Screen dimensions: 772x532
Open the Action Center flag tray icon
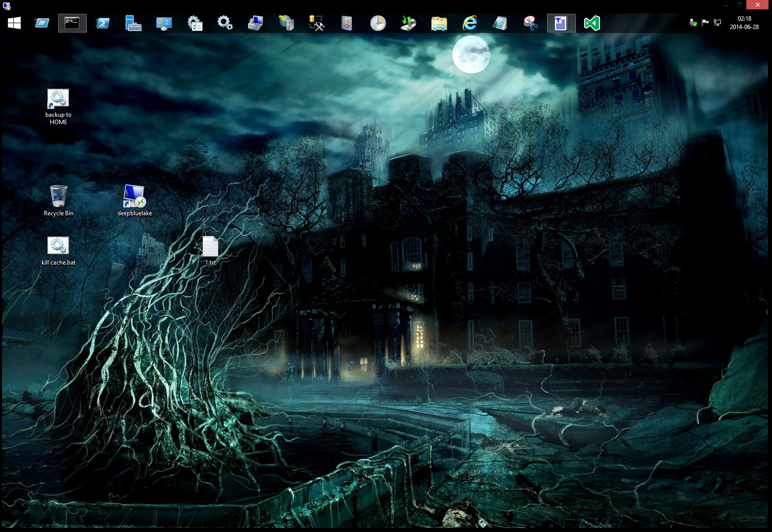point(705,22)
